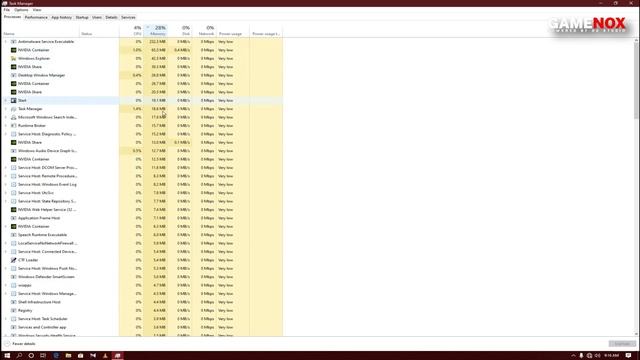Click the End task button
The image size is (640, 360).
pyautogui.click(x=622, y=344)
